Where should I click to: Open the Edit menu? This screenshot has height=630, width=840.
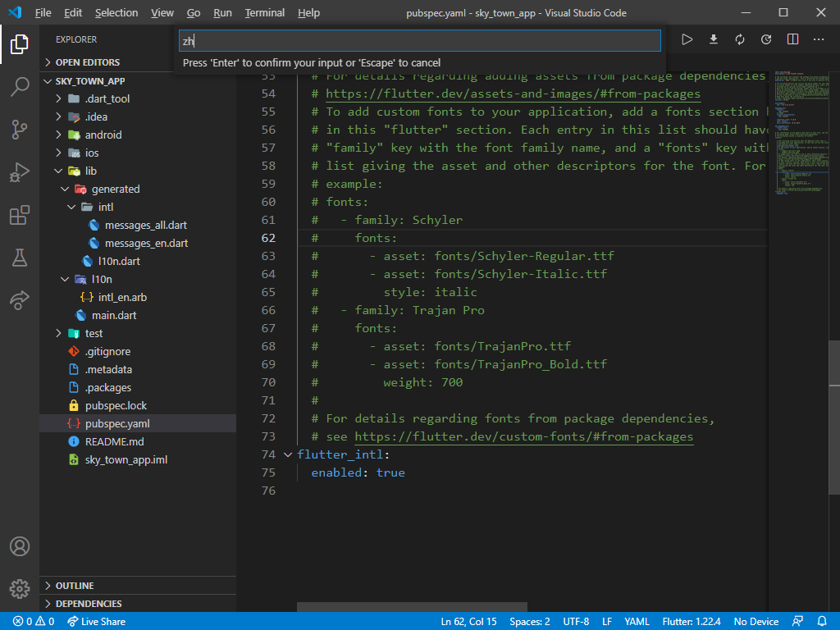73,13
